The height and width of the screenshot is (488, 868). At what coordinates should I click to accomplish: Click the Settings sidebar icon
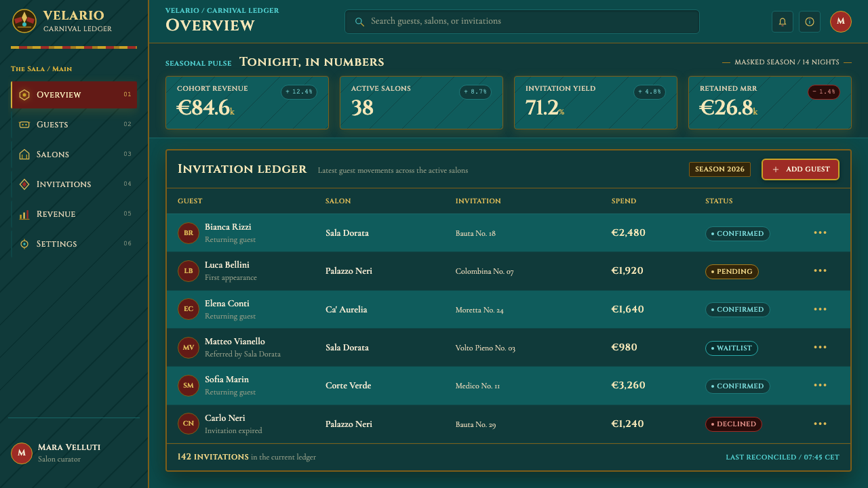click(24, 244)
